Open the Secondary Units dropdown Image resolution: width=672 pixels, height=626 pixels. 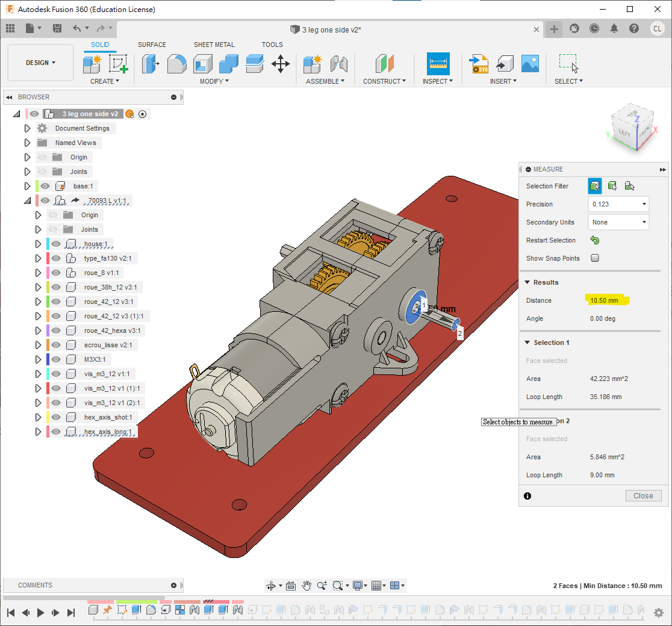[618, 222]
